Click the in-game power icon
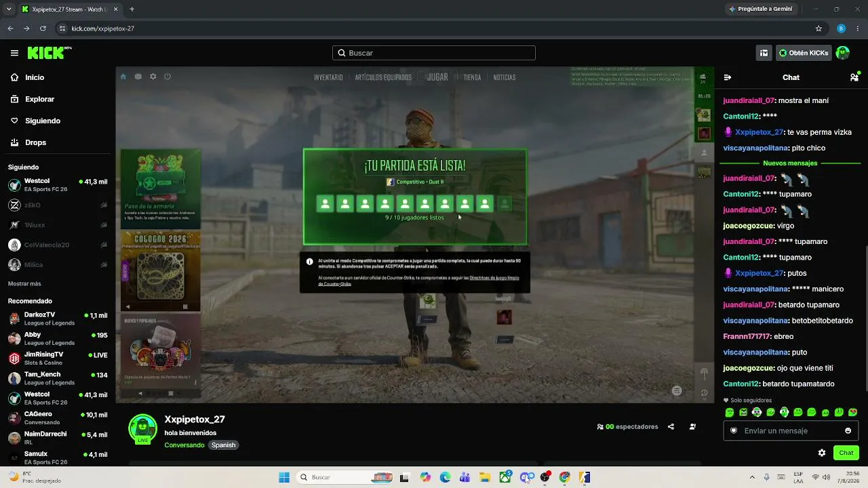Screen dimensions: 868x488 coord(167,77)
